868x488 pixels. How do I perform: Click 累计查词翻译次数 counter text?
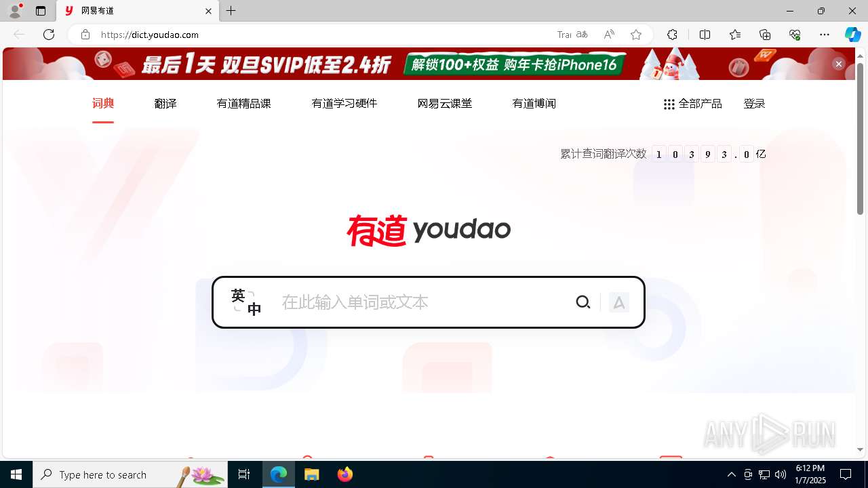604,154
